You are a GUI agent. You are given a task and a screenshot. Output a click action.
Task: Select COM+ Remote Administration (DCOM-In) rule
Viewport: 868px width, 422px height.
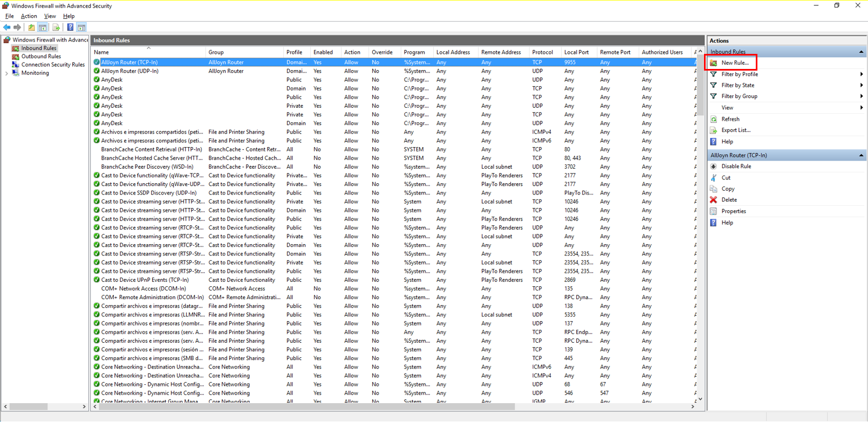pos(153,298)
